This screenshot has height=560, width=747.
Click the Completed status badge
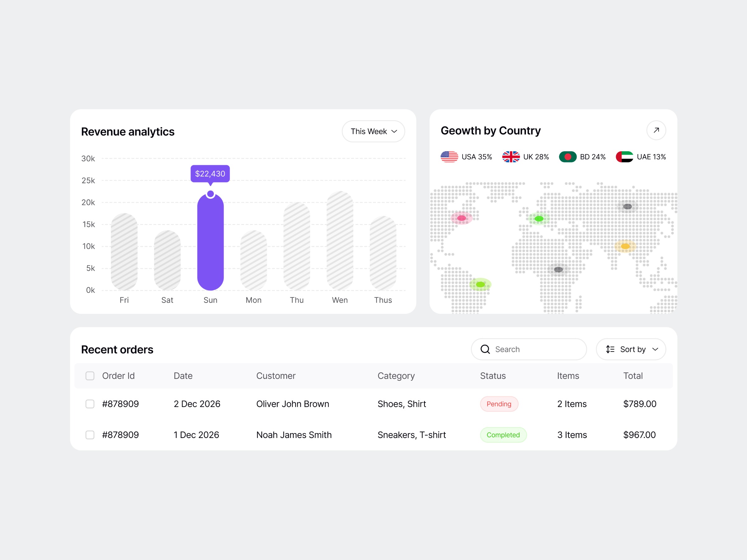[x=503, y=435]
